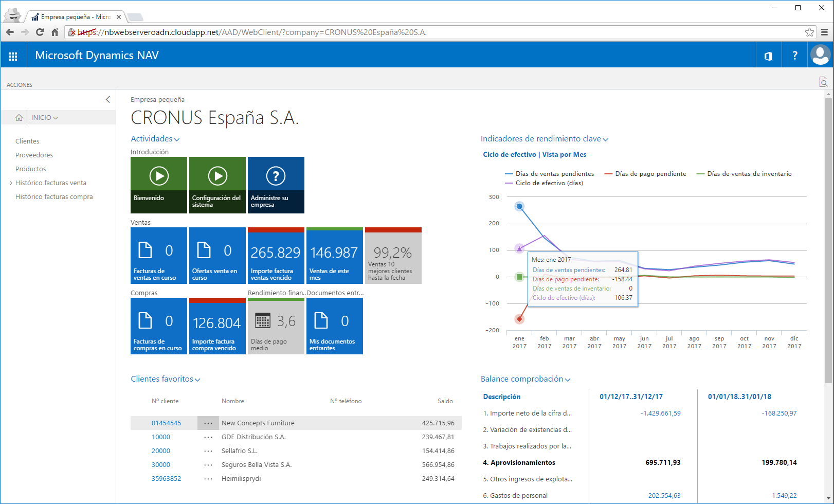Open Facturas de ventas en curso tile
This screenshot has height=504, width=834.
click(x=159, y=256)
